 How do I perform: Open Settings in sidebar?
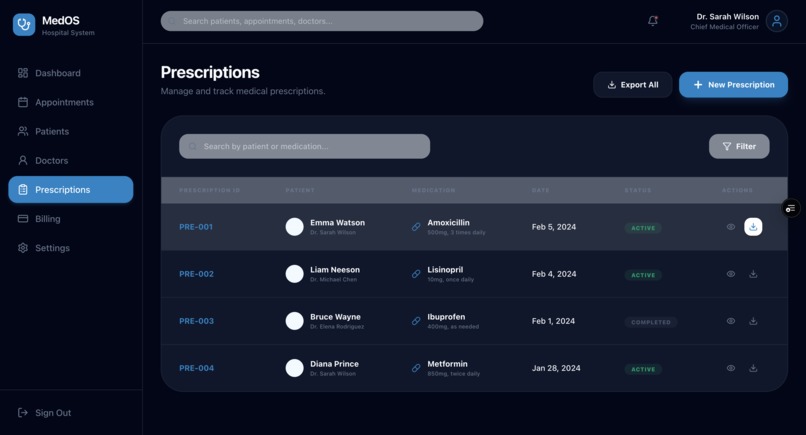[70, 248]
